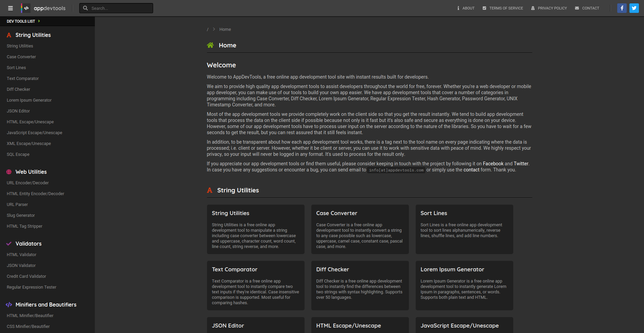Image resolution: width=644 pixels, height=333 pixels.
Task: Open the JSON Editor card
Action: click(256, 325)
